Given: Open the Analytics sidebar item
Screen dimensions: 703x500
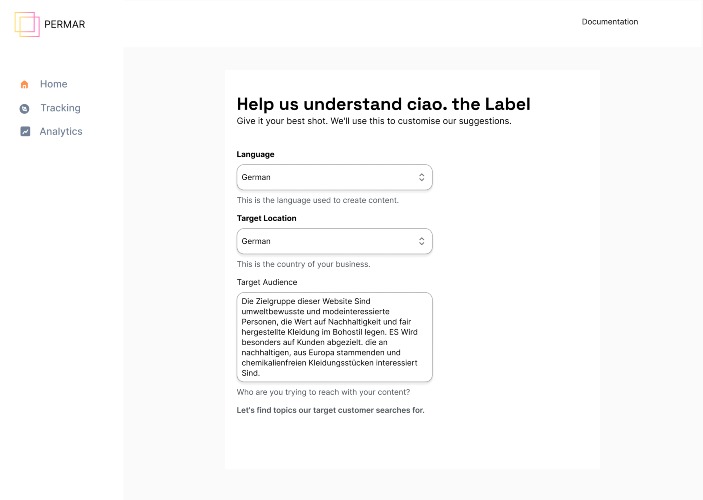Looking at the screenshot, I should (x=61, y=131).
